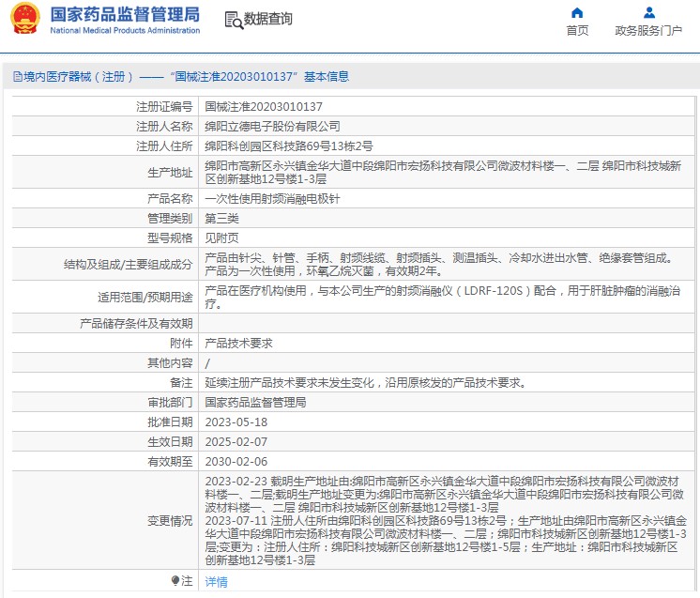The image size is (700, 598).
Task: Click 第三类 management category value
Action: (x=221, y=218)
